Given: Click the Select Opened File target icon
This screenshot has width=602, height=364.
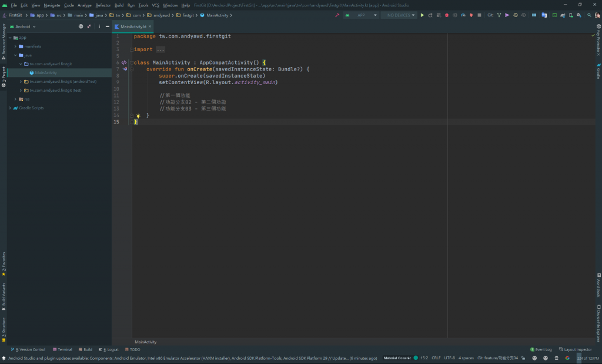Looking at the screenshot, I should (81, 26).
